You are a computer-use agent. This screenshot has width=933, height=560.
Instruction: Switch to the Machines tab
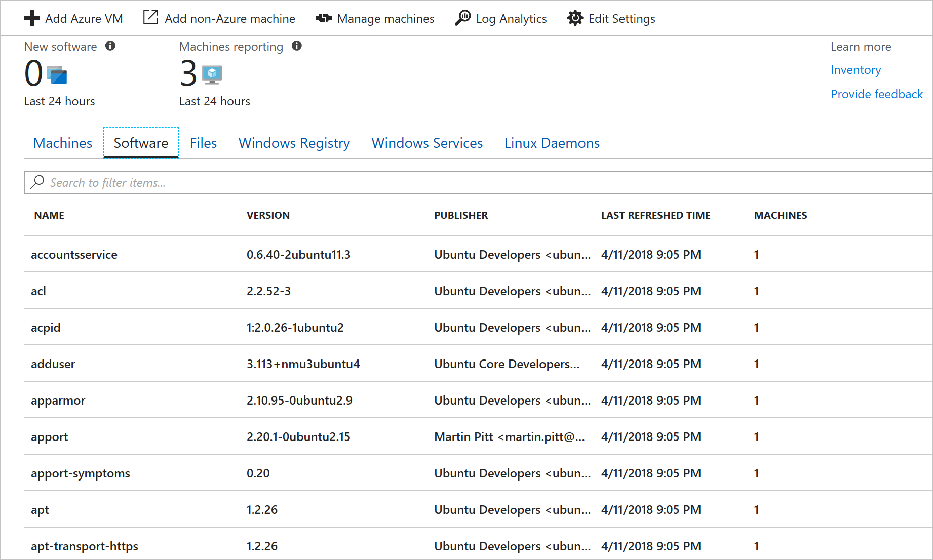62,143
